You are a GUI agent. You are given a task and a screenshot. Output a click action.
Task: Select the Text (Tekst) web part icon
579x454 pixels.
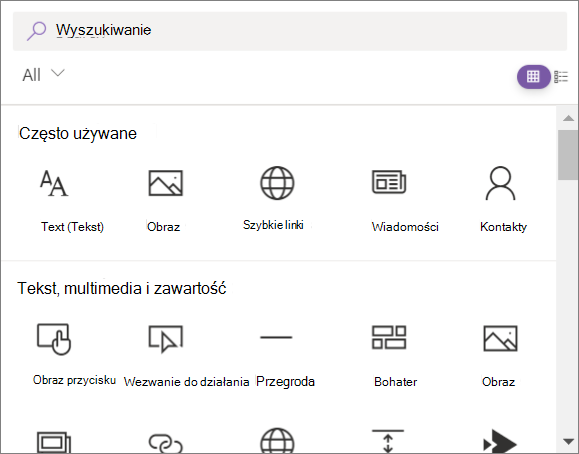pos(54,183)
